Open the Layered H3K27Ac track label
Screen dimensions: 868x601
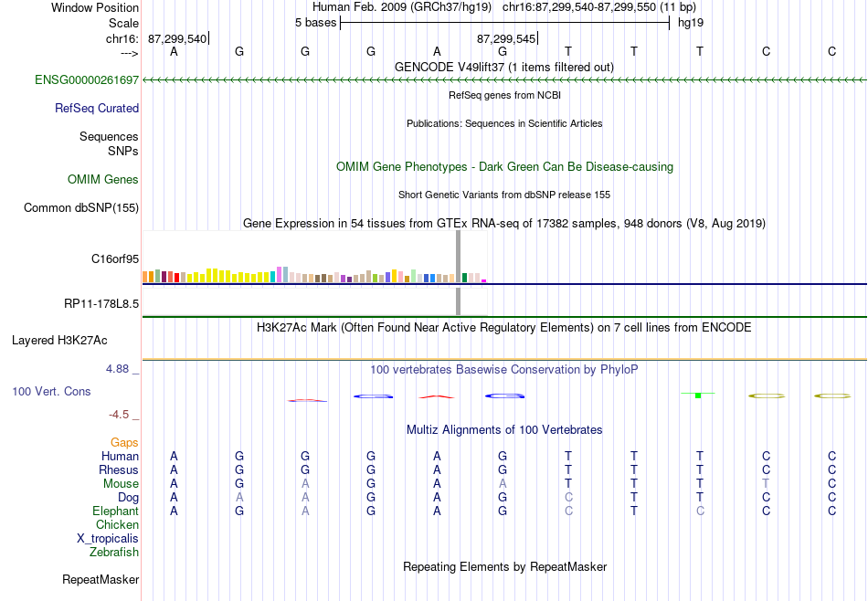pos(59,341)
